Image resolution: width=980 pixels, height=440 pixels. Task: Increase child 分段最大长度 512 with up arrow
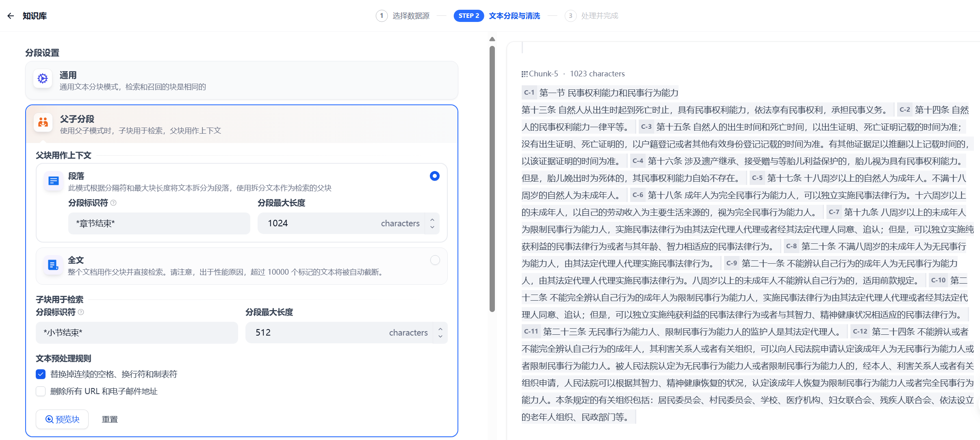coord(440,329)
